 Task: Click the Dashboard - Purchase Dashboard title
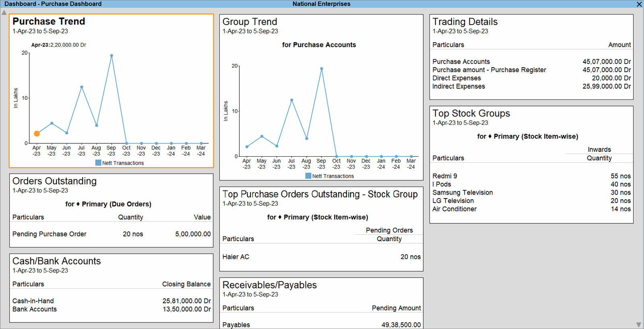[53, 4]
